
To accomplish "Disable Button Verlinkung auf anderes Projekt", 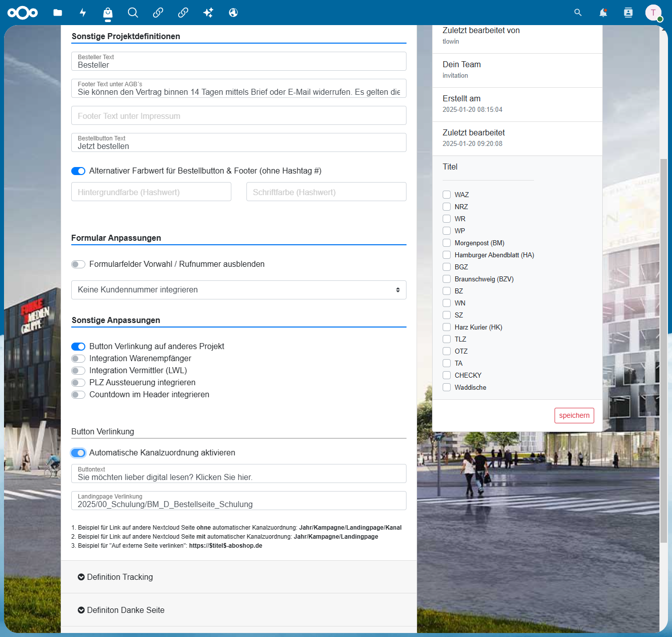I will click(x=78, y=347).
